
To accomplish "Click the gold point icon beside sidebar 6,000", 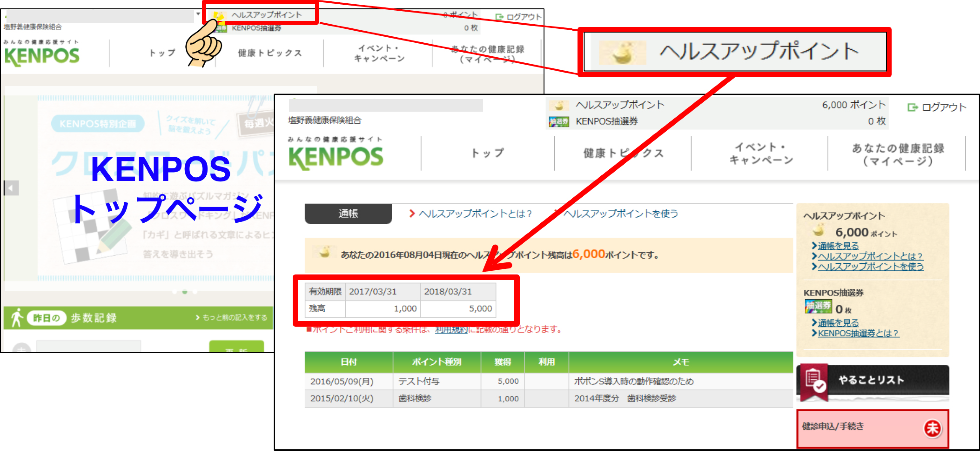I will [818, 231].
